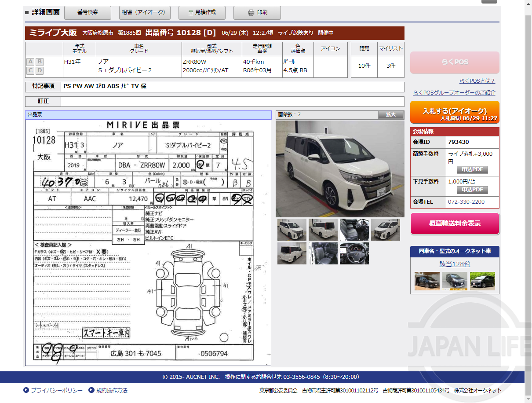532x403 pixels.
Task: Open the 該当128台 matching vehicles link
Action: 454,263
